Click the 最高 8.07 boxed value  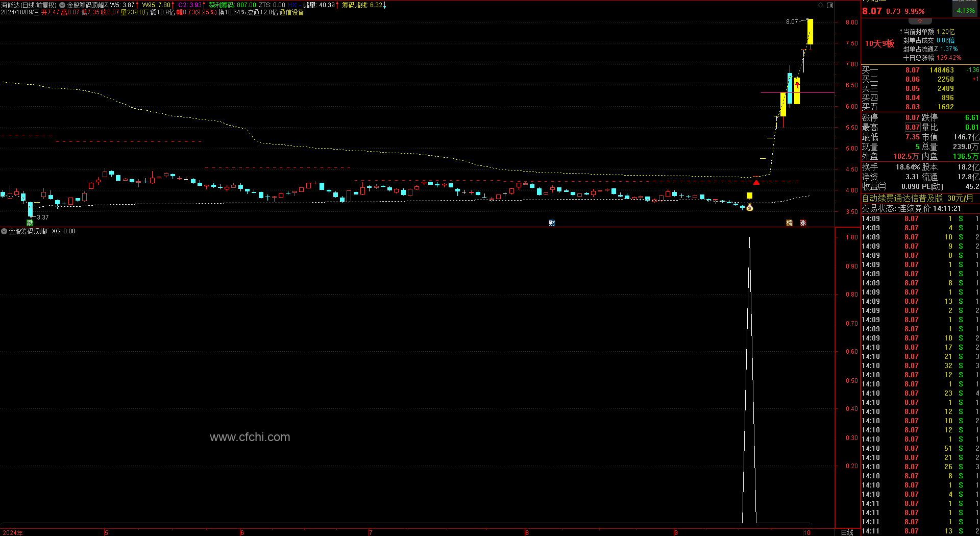pos(912,127)
